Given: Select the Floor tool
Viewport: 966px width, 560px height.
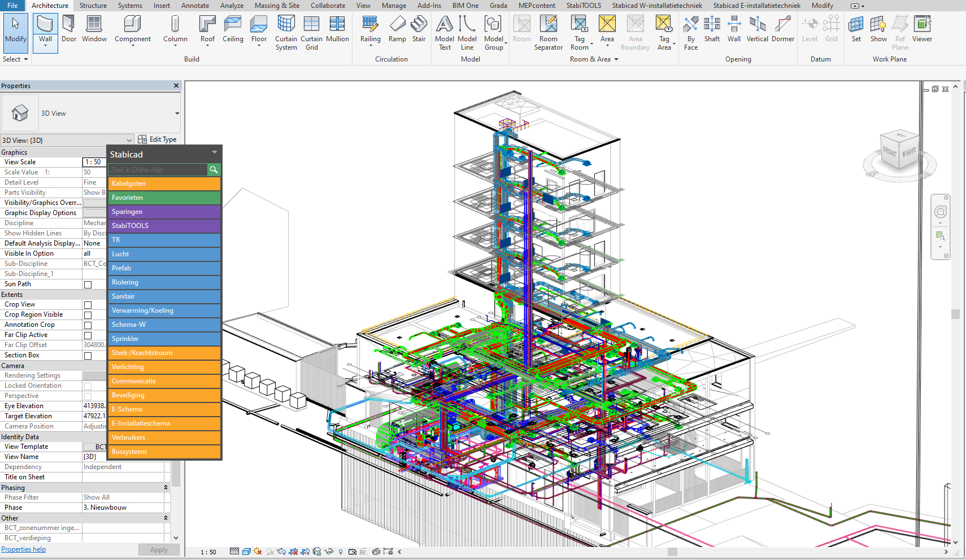Looking at the screenshot, I should pos(259,29).
